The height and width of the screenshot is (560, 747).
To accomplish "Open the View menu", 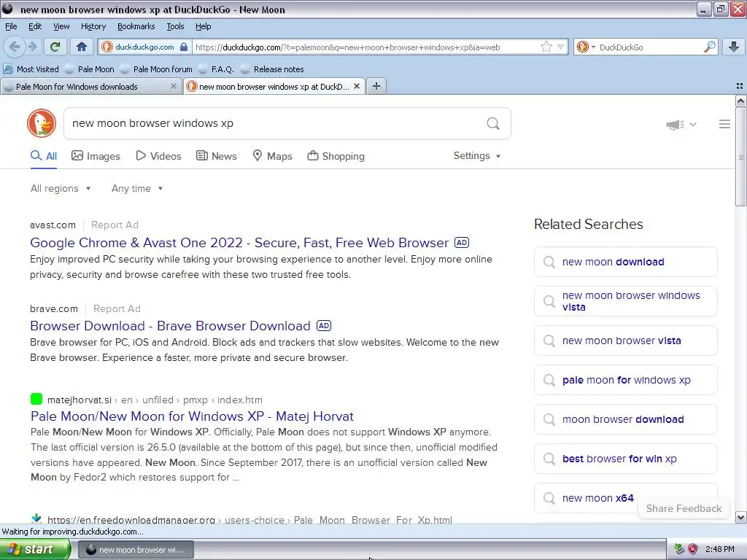I will [61, 26].
